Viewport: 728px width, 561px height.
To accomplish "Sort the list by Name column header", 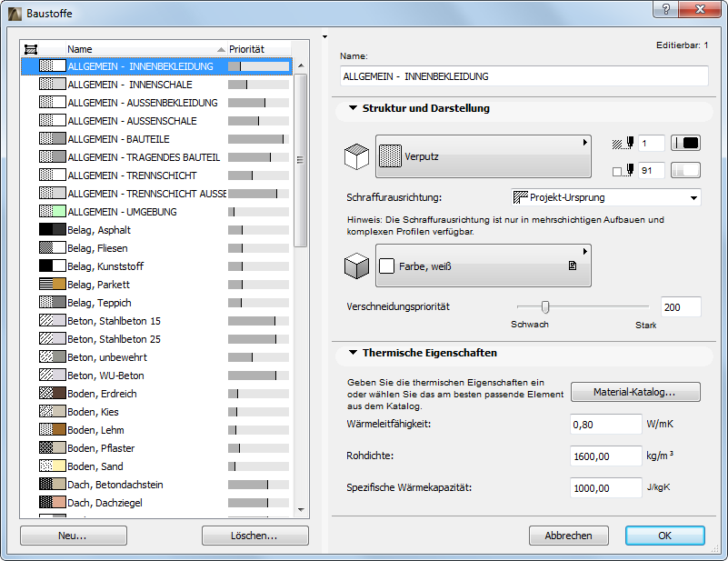I will point(145,49).
